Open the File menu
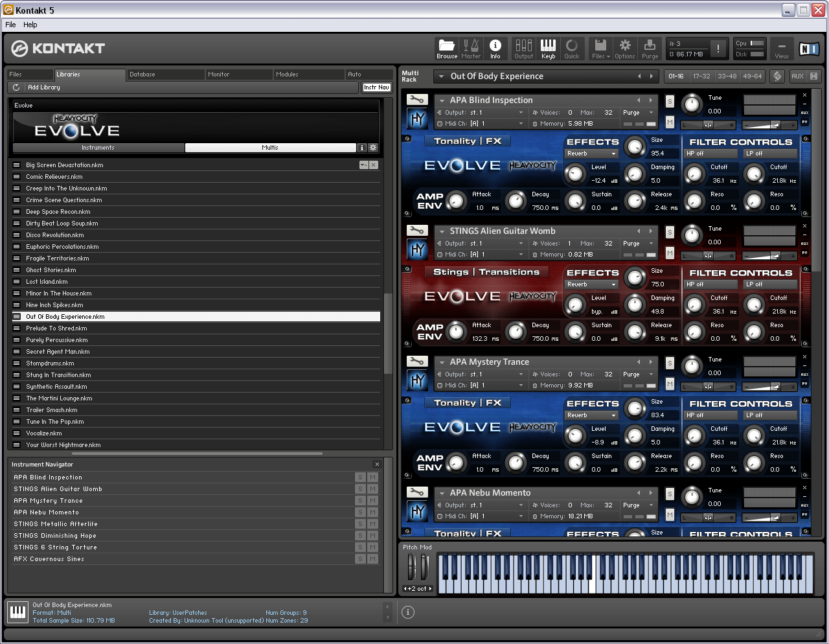 pyautogui.click(x=10, y=25)
